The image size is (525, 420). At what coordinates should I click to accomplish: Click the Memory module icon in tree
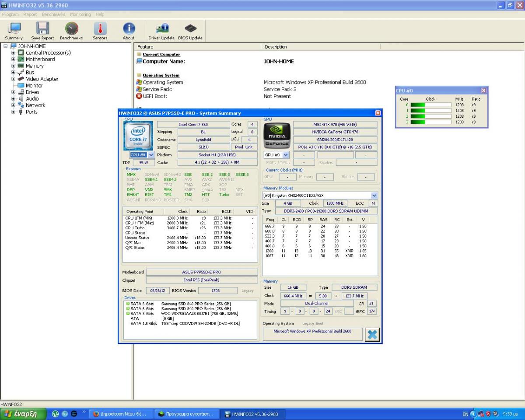pos(21,66)
